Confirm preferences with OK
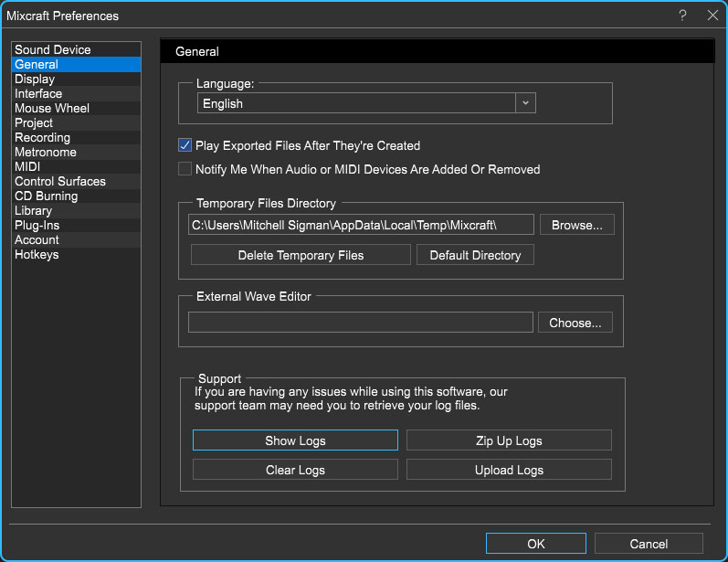728x562 pixels. [x=536, y=544]
